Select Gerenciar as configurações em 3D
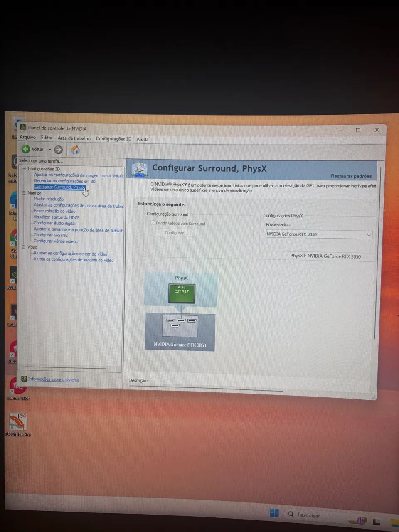 click(65, 181)
